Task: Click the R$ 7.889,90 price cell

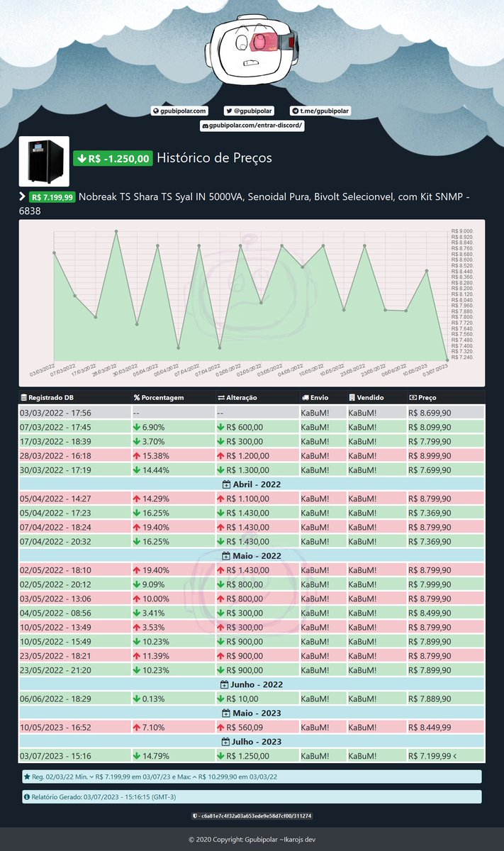Action: coord(446,699)
